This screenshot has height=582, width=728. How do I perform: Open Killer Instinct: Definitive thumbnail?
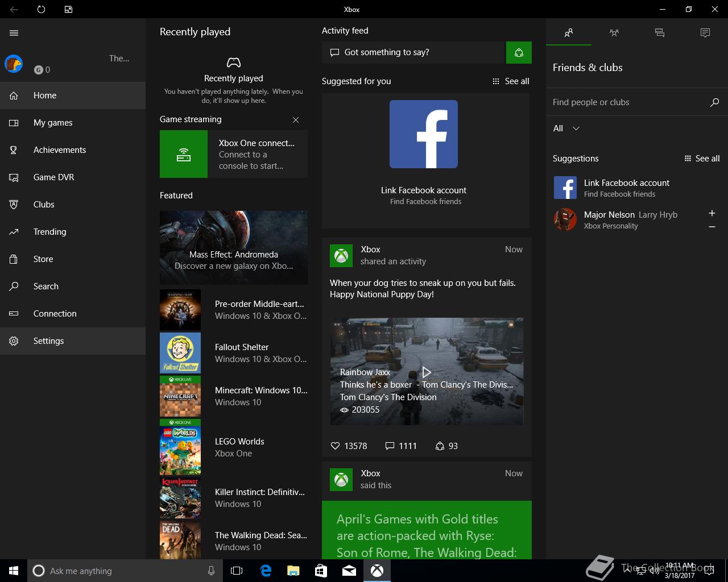[180, 498]
